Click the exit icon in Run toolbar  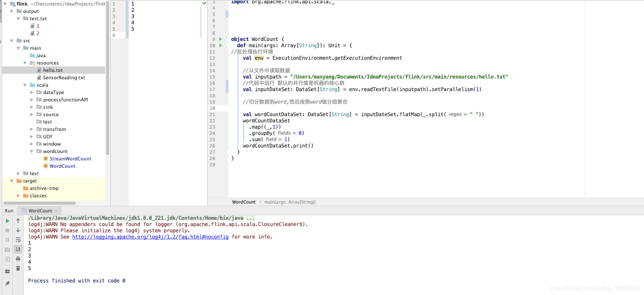click(7, 259)
